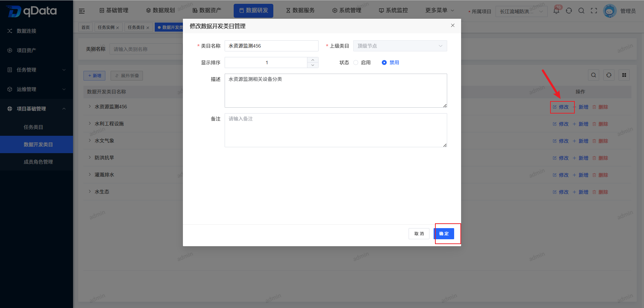Increase the 显示排序 value with up arrow

click(313, 60)
